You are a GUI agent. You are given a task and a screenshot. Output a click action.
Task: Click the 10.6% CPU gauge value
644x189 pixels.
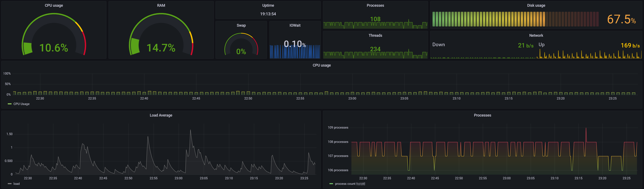54,47
